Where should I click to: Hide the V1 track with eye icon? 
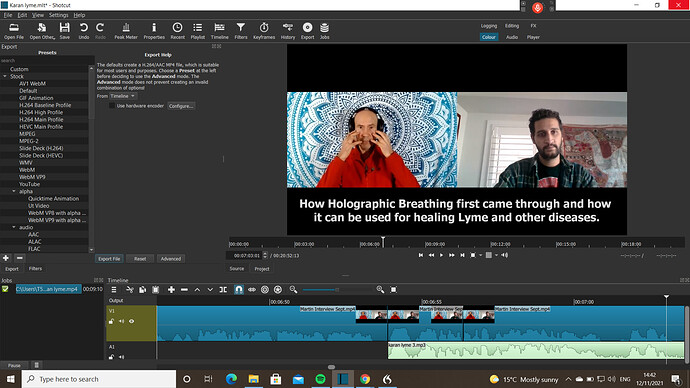coord(132,322)
